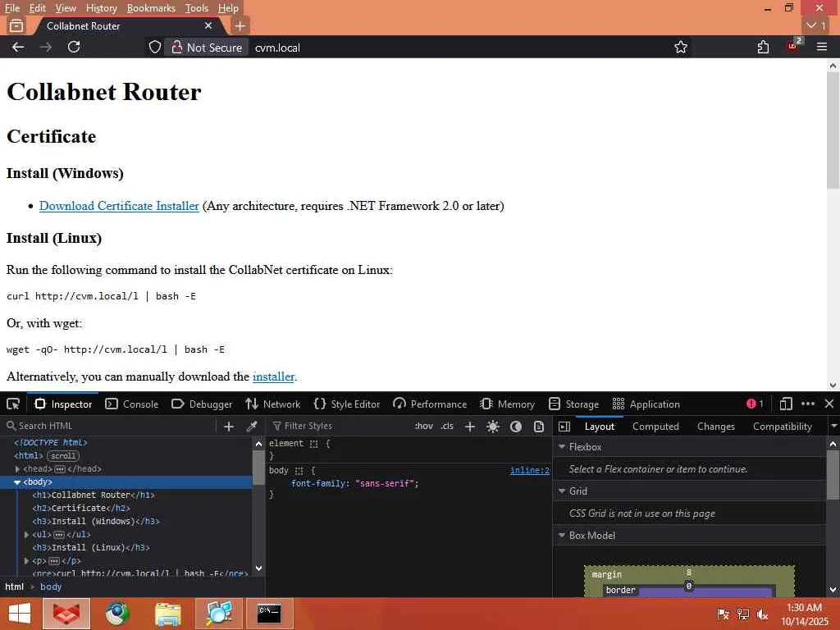Image resolution: width=840 pixels, height=630 pixels.
Task: Toggle the :hov pseudo-class panel
Action: (424, 426)
